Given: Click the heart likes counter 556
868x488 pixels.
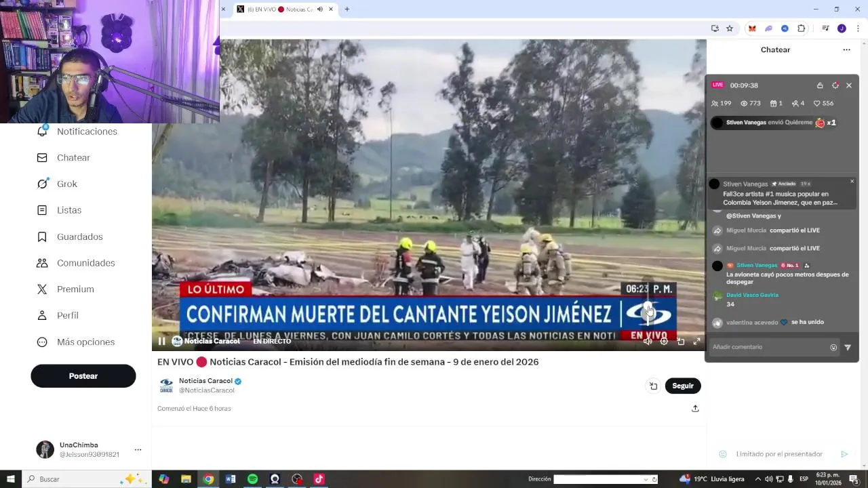Looking at the screenshot, I should [x=823, y=104].
